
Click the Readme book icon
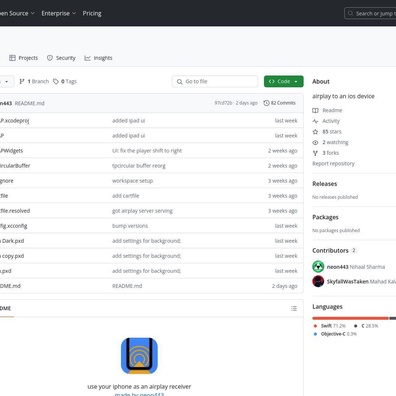pyautogui.click(x=315, y=110)
